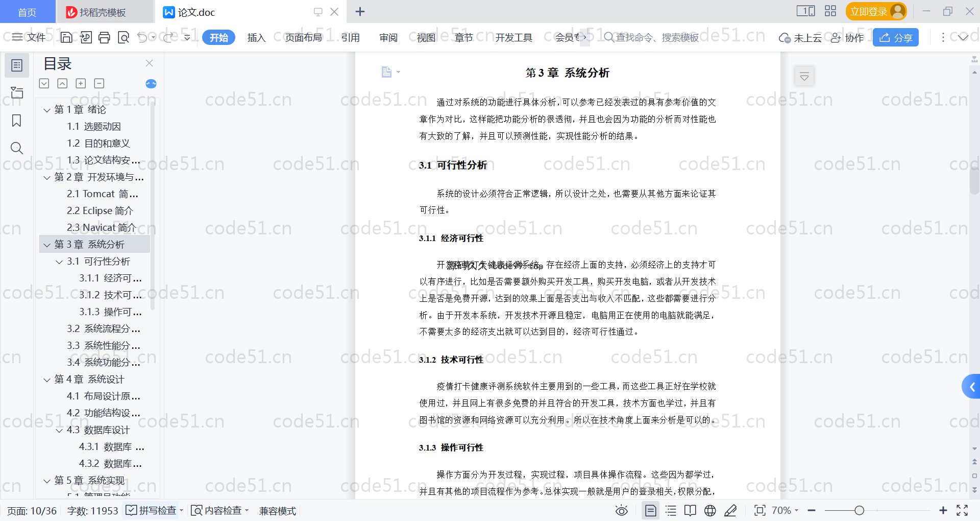Screen dimensions: 980x521
Task: Click the 立即登录 login button
Action: 876,11
